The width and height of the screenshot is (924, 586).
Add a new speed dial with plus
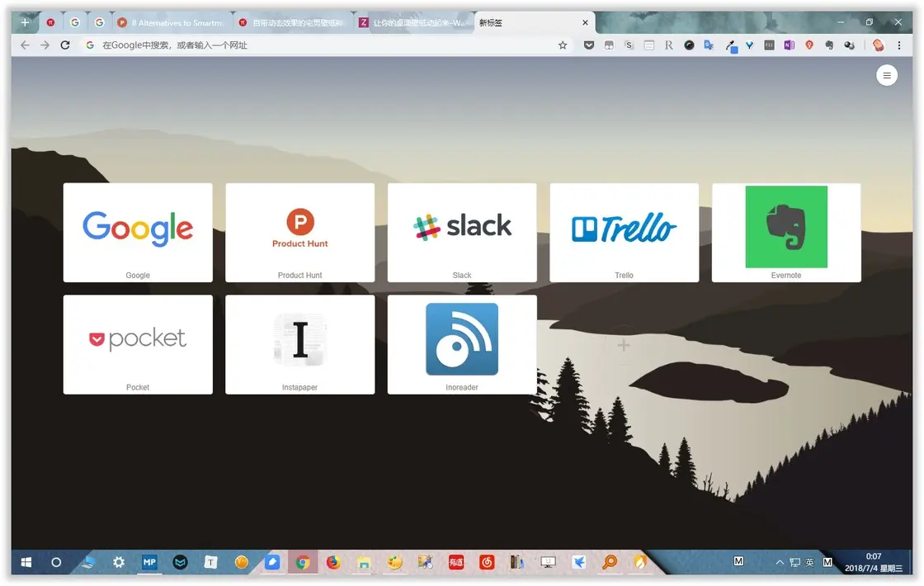(624, 345)
